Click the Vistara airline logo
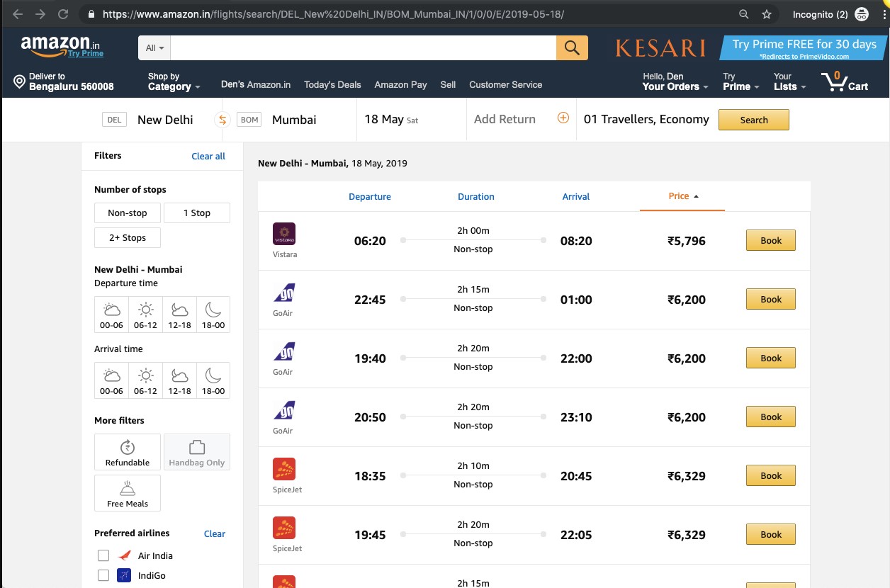The height and width of the screenshot is (588, 890). coord(284,234)
